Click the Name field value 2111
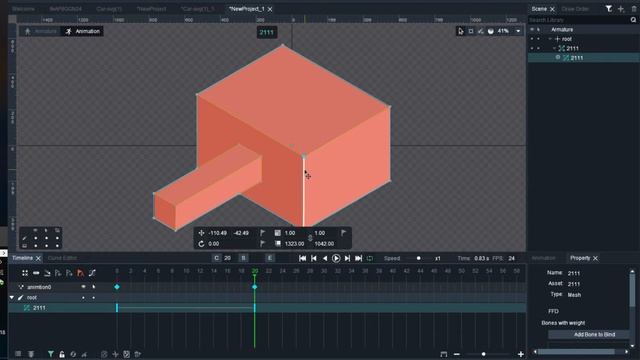640x360 pixels. coord(574,273)
